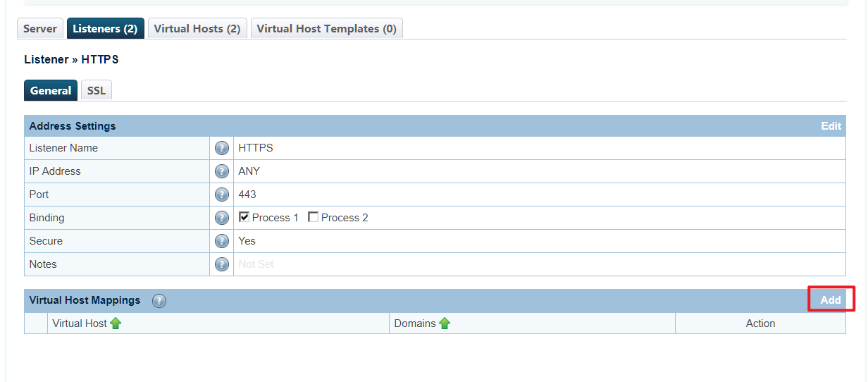Click the Notes row help icon
Image resolution: width=868 pixels, height=382 pixels.
point(222,264)
